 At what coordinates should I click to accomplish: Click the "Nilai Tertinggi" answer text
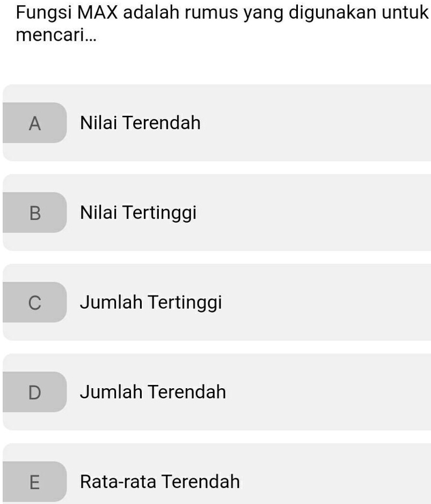(138, 212)
